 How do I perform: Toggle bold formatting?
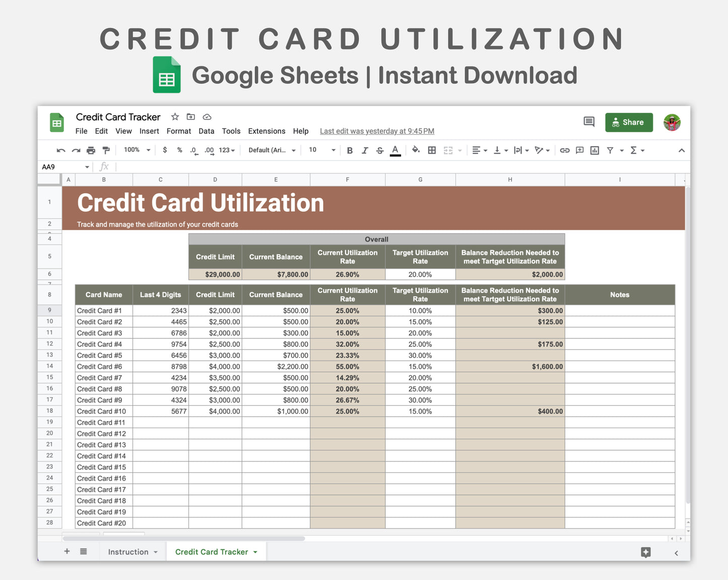(x=350, y=150)
